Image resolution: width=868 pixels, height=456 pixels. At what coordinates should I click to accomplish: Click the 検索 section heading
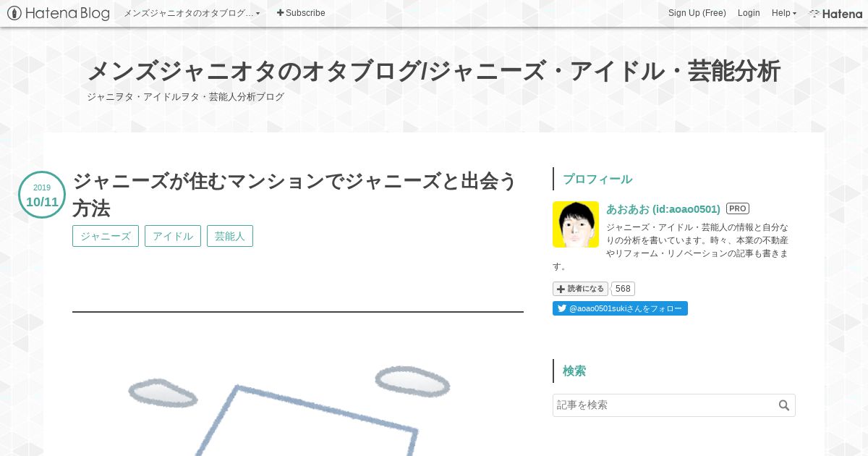tap(574, 371)
